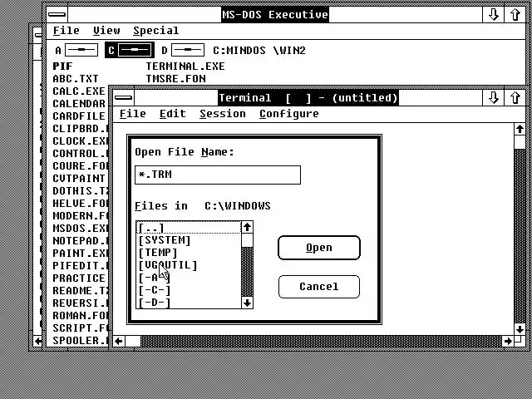The width and height of the screenshot is (532, 399).
Task: Select the [SYSTEM] folder in file list
Action: [x=189, y=240]
